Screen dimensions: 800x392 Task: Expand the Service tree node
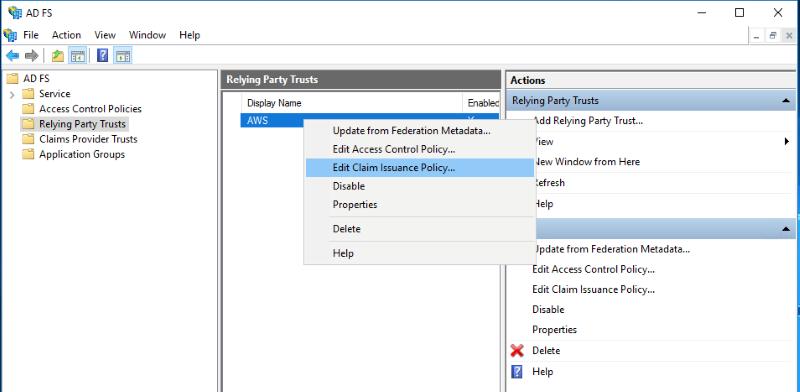(12, 94)
